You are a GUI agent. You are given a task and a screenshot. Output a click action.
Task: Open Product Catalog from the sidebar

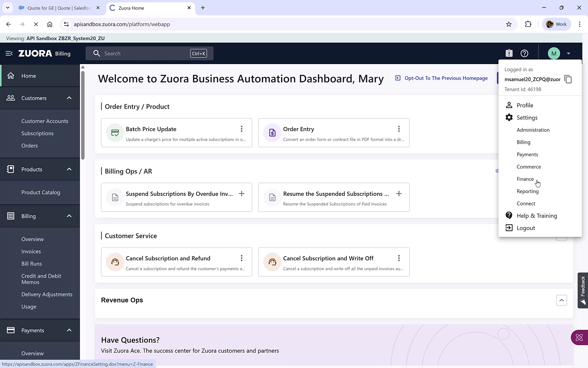40,192
